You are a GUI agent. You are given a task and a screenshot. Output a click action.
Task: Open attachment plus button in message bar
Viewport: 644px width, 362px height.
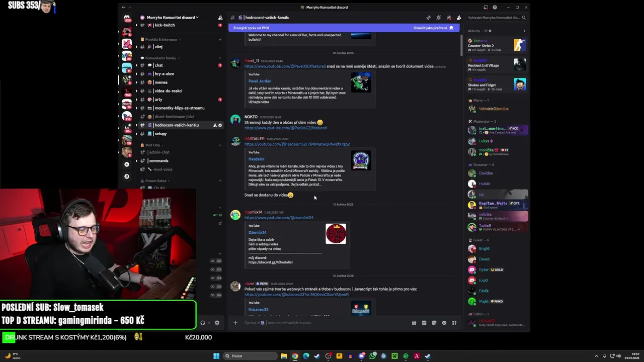point(235,323)
